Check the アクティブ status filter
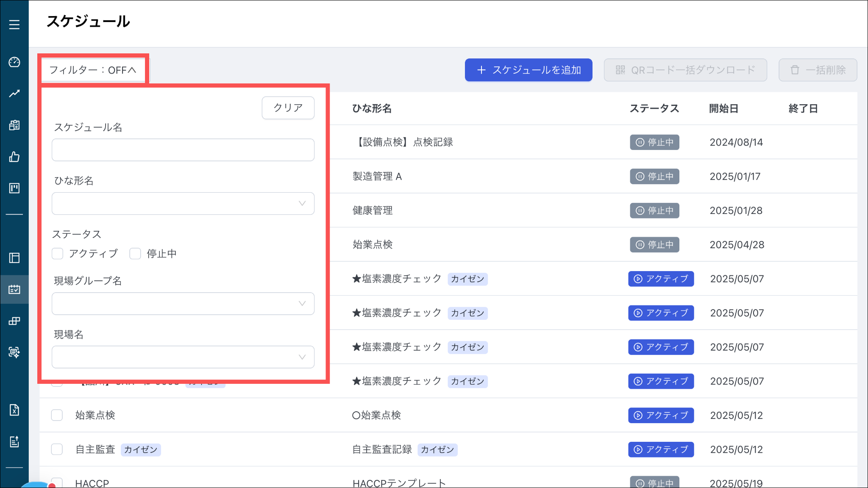 [x=58, y=254]
